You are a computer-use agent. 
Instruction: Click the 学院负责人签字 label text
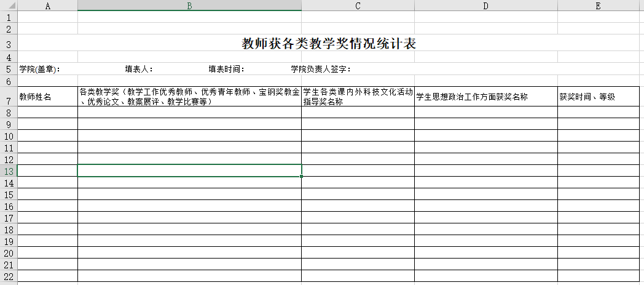(x=320, y=69)
